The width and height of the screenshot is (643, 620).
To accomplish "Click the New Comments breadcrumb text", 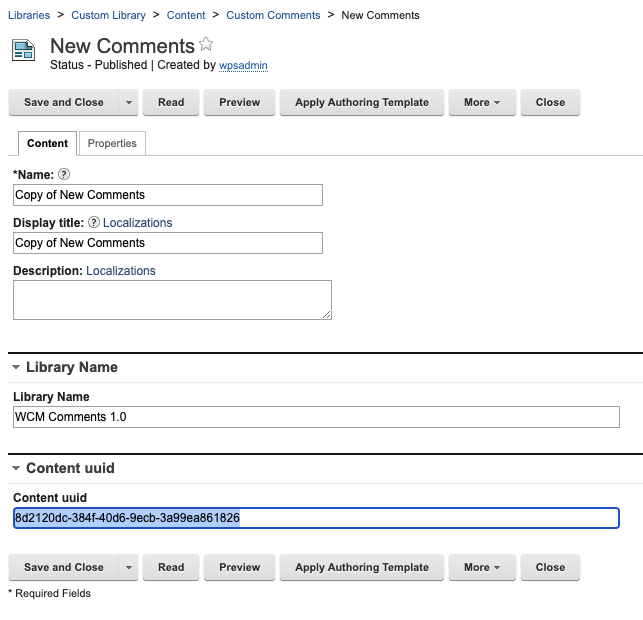I will (x=380, y=15).
